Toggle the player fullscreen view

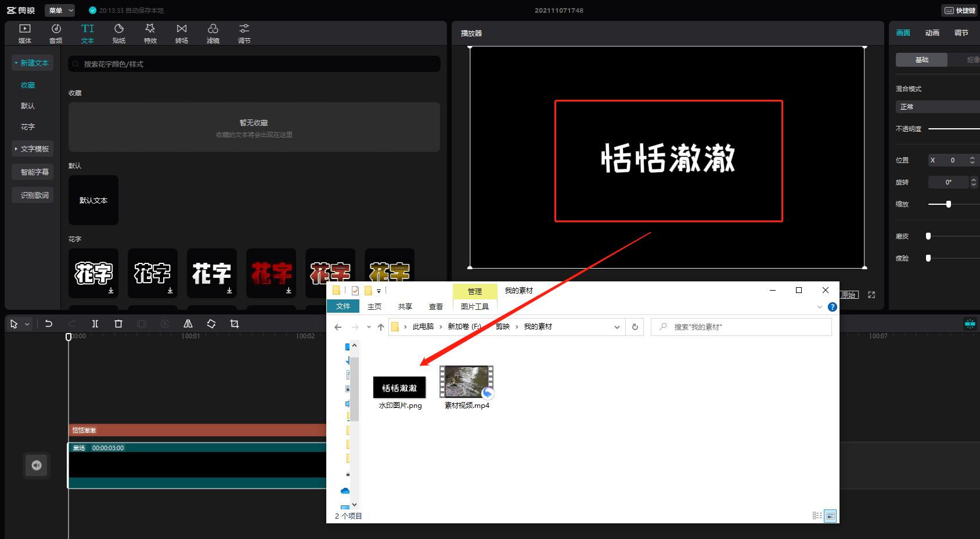point(871,294)
